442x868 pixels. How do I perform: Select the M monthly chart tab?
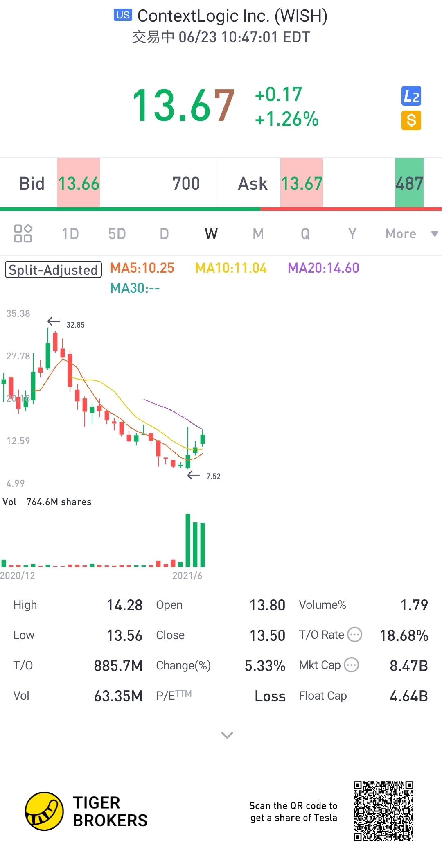coord(258,234)
